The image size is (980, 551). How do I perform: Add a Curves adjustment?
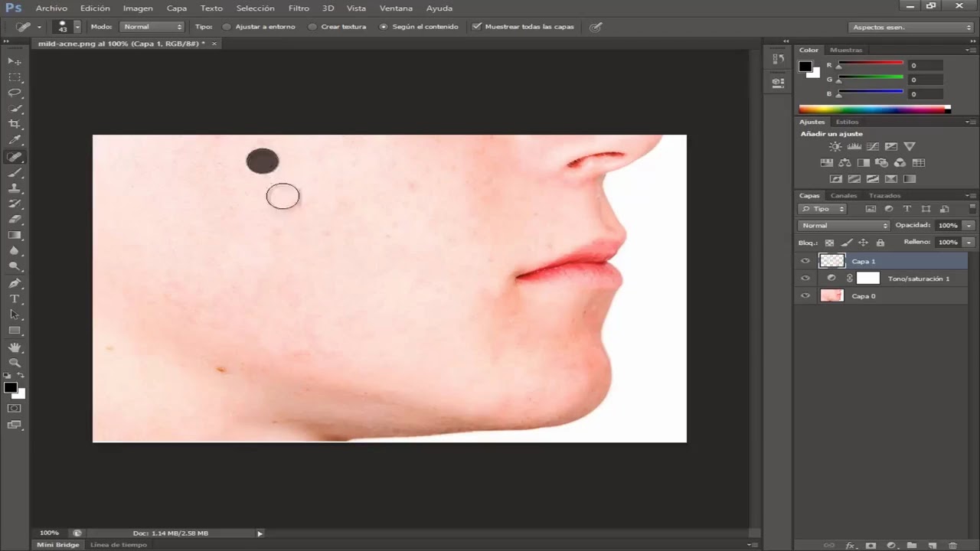(x=872, y=146)
